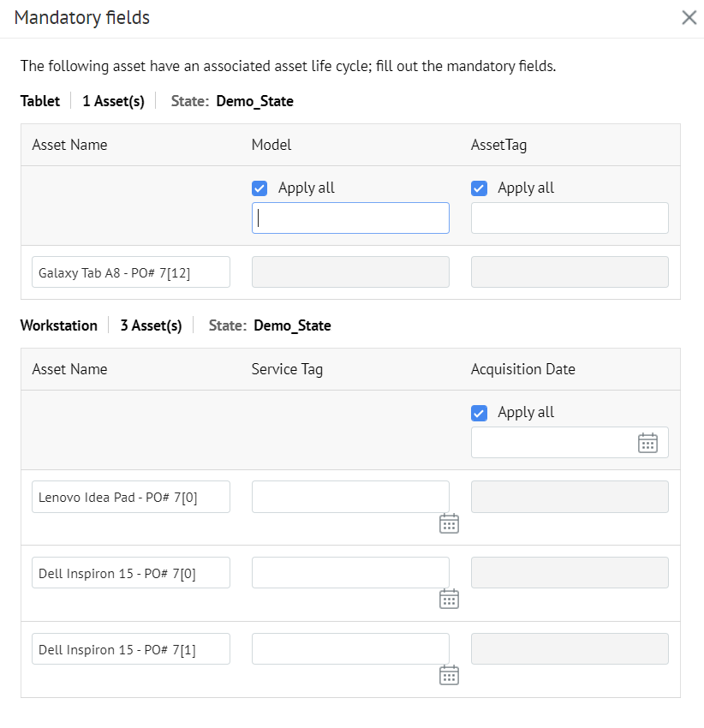Click Service Tag field for Lenovo Idea Pad
Screen dimensions: 704x728
click(350, 497)
